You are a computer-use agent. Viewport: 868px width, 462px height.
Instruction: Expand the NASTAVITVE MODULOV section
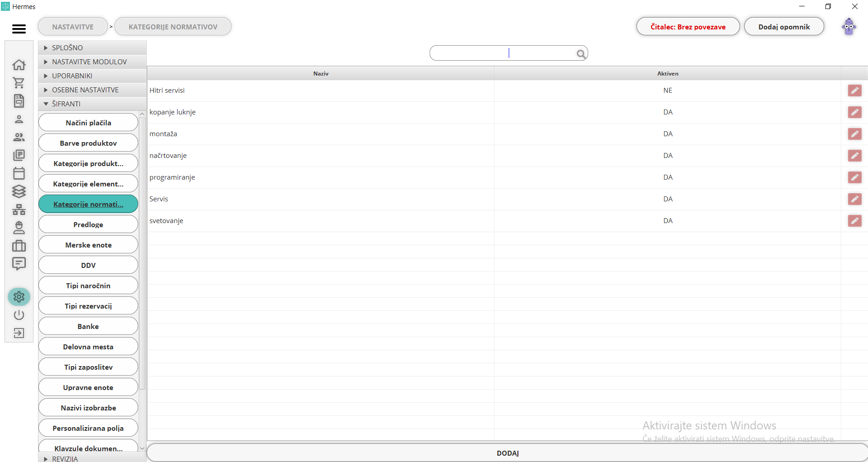(92, 62)
